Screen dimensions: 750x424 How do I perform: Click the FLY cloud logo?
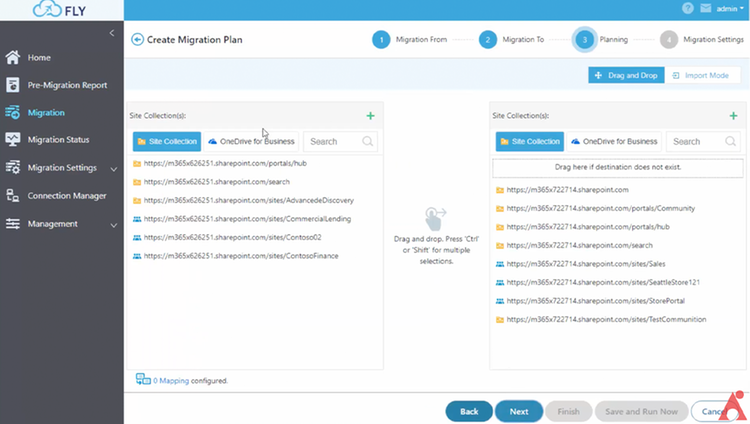point(59,10)
